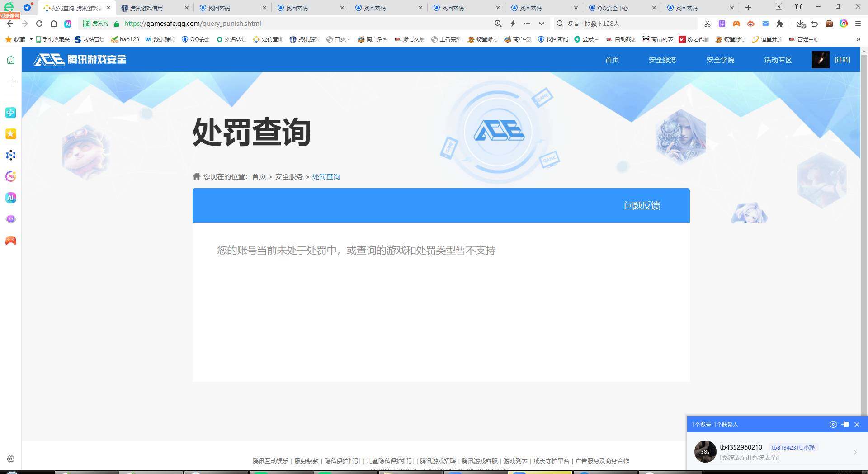The height and width of the screenshot is (474, 868).
Task: Open the 实名认证 bookmark
Action: [x=231, y=39]
